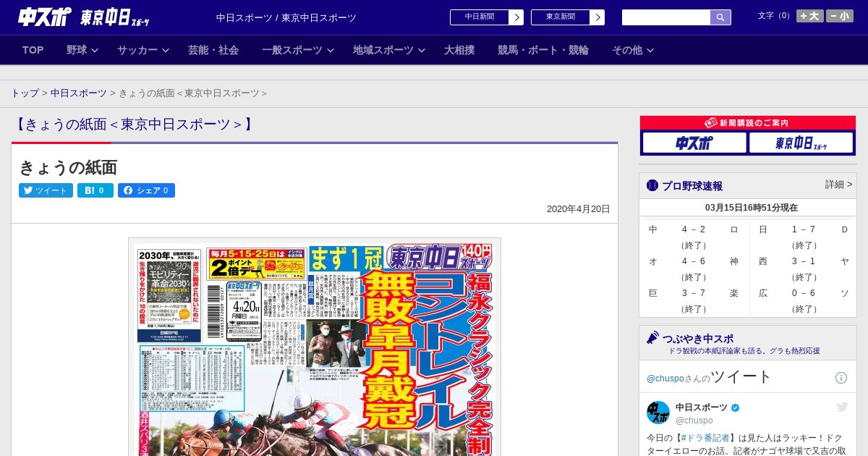868x456 pixels.
Task: Click the Tokyo Chunichi Sports header logo
Action: tap(115, 17)
